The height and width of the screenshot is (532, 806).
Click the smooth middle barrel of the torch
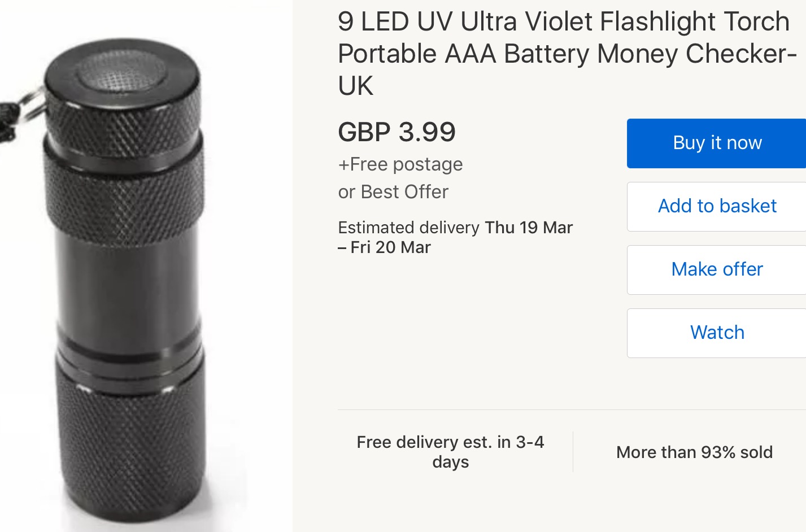[x=129, y=282]
